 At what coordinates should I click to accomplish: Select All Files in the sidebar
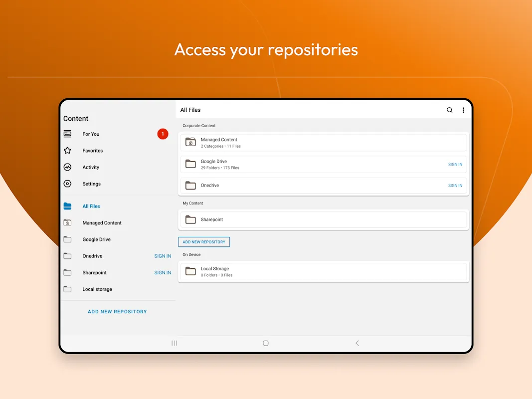(x=118, y=206)
